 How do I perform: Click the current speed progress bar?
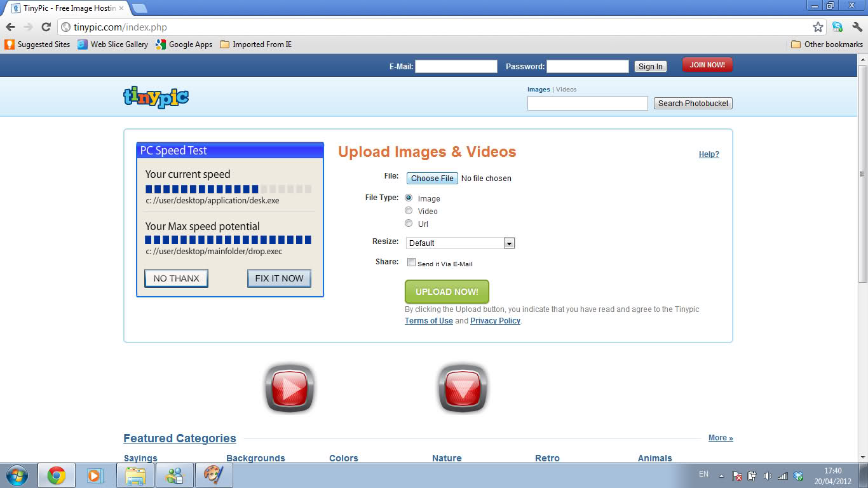pyautogui.click(x=228, y=189)
